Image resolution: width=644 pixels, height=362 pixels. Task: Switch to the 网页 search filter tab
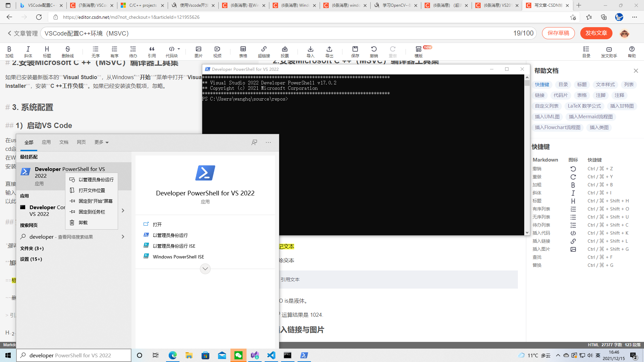[x=81, y=142]
